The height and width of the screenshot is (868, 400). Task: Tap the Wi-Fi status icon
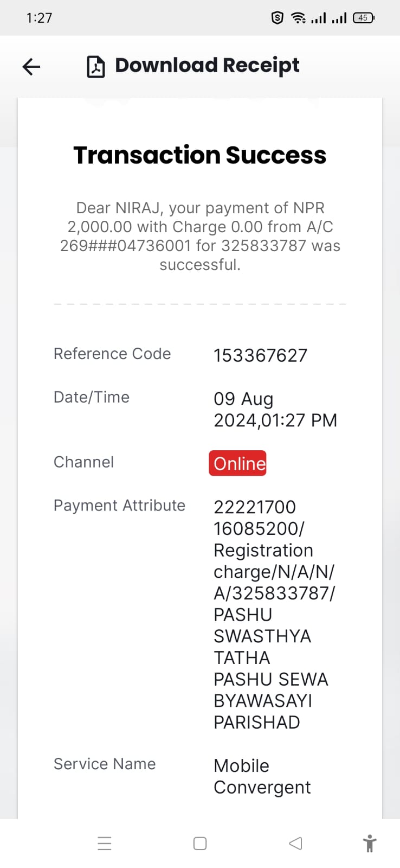[298, 18]
